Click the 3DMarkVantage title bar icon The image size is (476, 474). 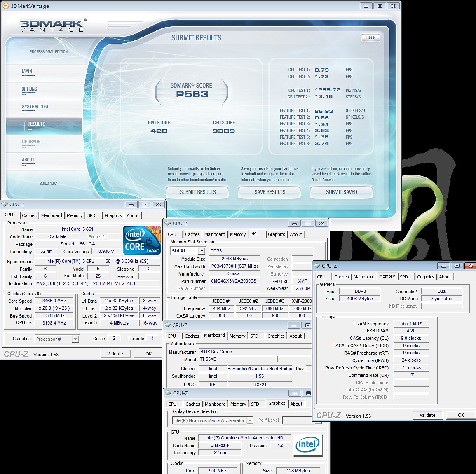[x=5, y=6]
